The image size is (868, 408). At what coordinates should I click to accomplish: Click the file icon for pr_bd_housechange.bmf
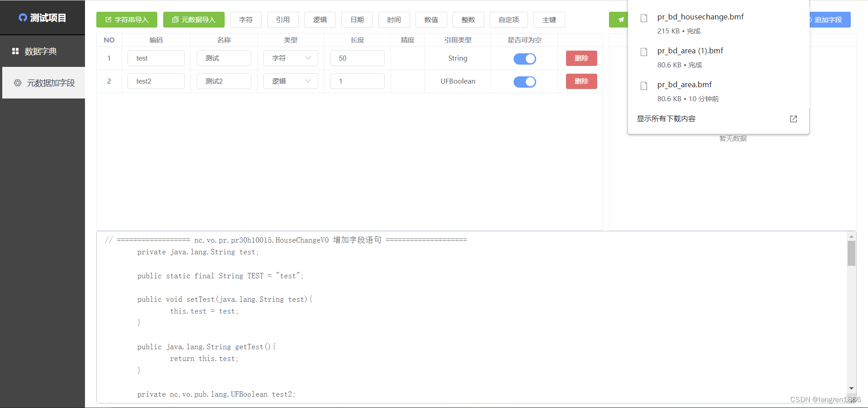pyautogui.click(x=644, y=18)
